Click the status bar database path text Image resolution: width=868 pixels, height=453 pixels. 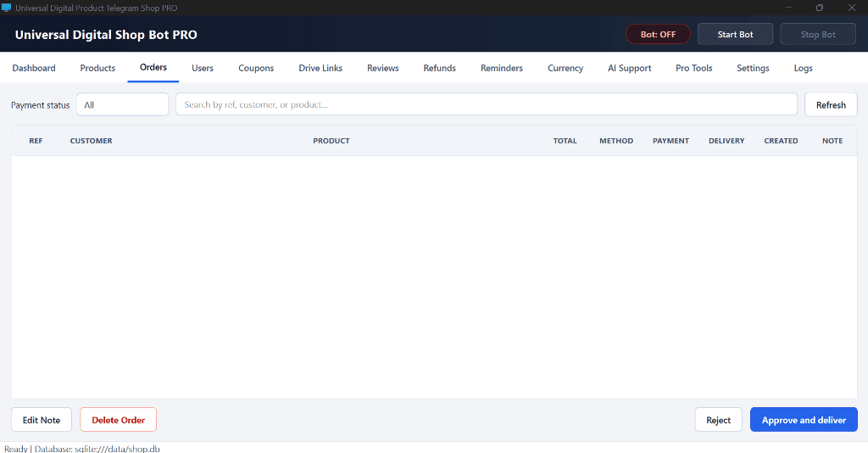pos(82,449)
